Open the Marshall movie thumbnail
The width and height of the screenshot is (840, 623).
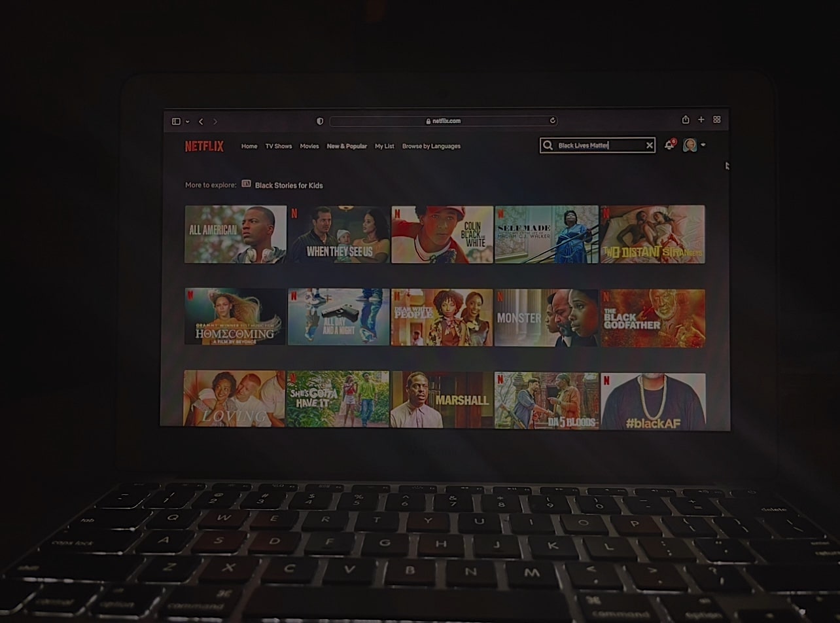coord(442,400)
